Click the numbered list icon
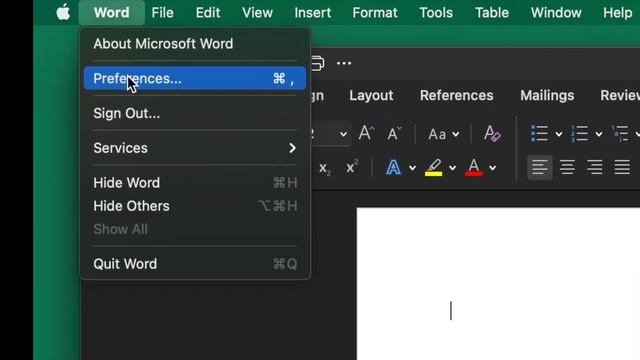640x360 pixels. (580, 133)
